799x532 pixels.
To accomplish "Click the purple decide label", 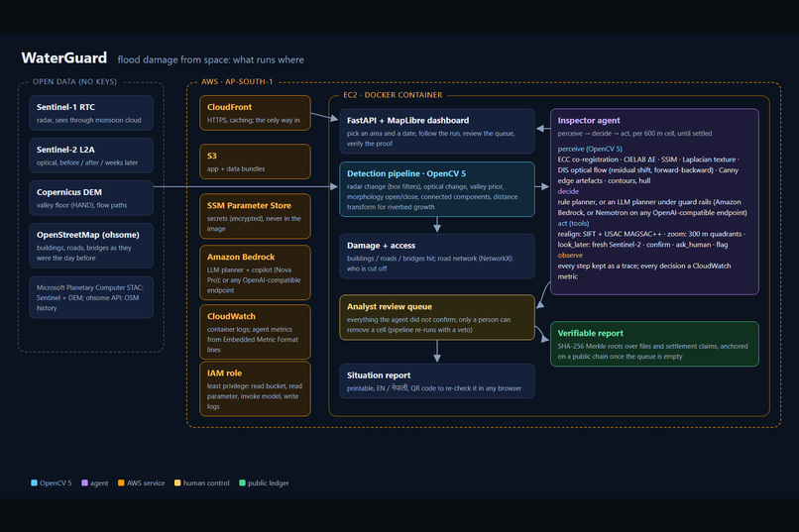I will [x=568, y=191].
